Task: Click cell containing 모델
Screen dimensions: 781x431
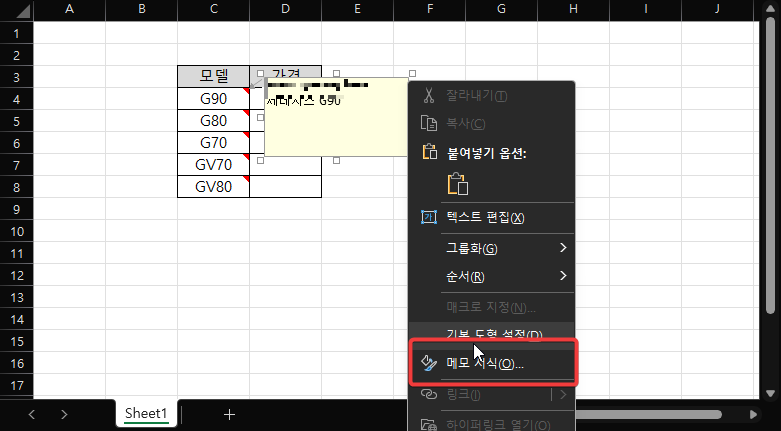Action: [x=213, y=76]
